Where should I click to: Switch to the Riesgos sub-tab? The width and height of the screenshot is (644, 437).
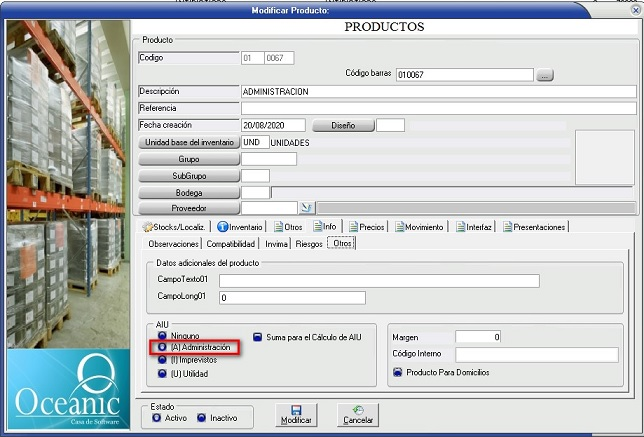point(309,243)
